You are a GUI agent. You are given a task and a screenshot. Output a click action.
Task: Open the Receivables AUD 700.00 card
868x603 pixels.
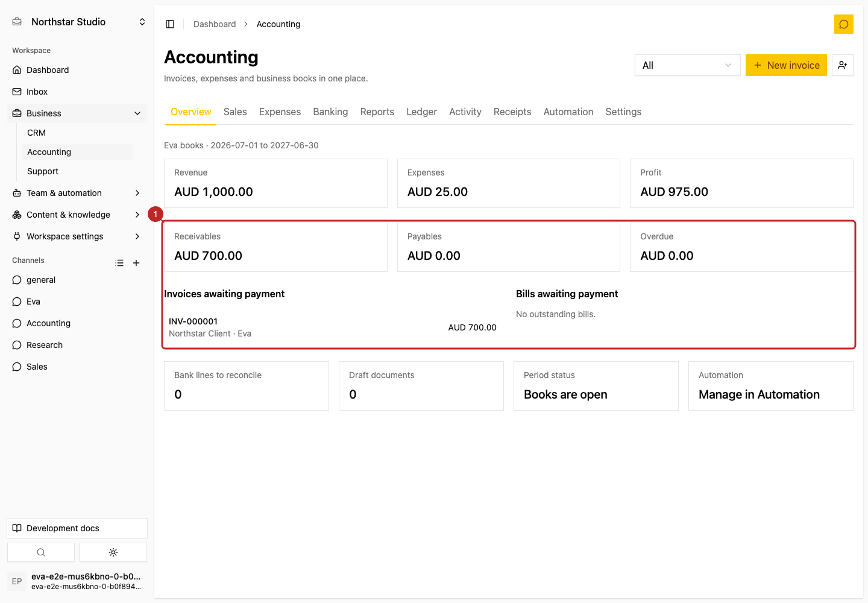click(275, 247)
